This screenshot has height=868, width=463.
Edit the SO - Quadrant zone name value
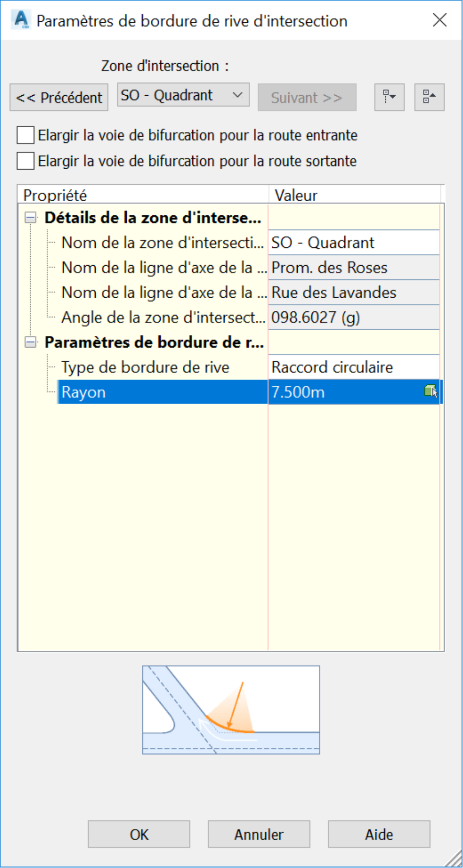(x=354, y=243)
